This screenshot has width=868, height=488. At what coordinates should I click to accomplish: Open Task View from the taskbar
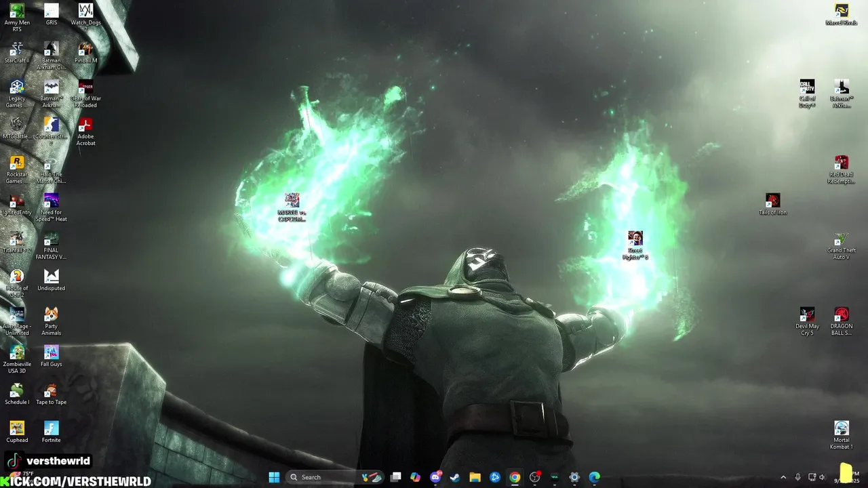pyautogui.click(x=396, y=477)
